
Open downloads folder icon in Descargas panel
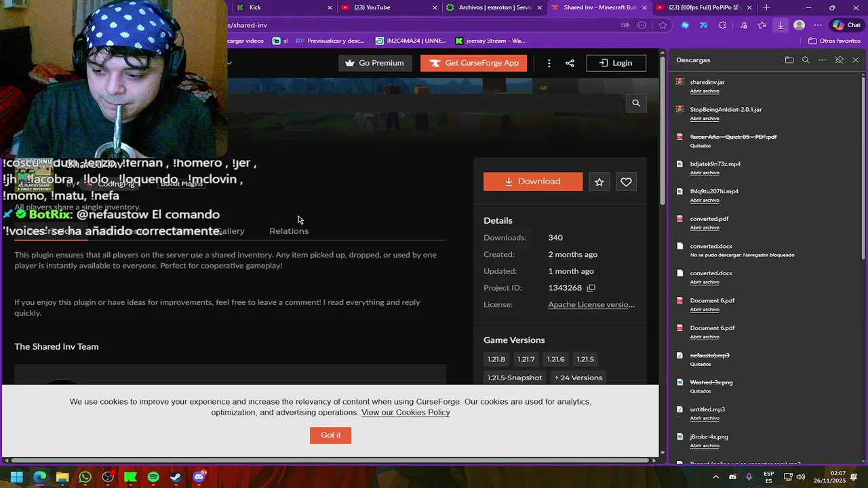[x=789, y=60]
